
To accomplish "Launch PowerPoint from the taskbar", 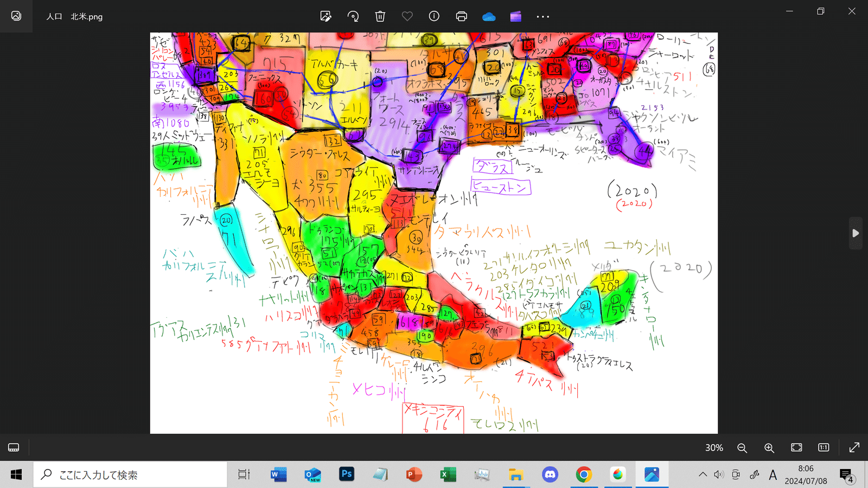I will (414, 475).
